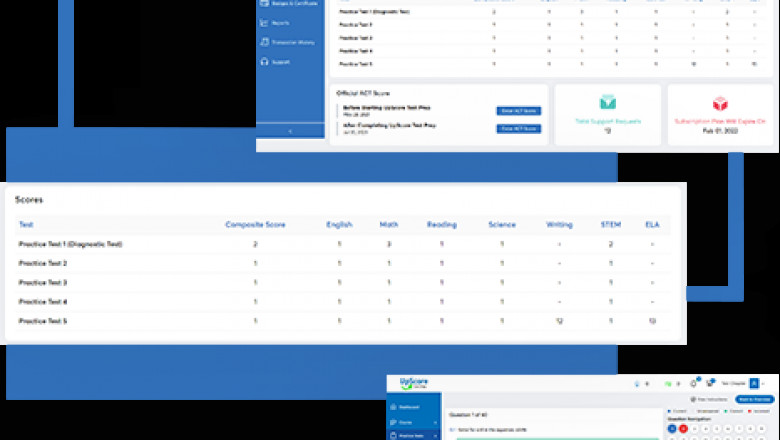Collapse the sidebar using the bottom chevron
The width and height of the screenshot is (780, 440).
click(x=290, y=132)
